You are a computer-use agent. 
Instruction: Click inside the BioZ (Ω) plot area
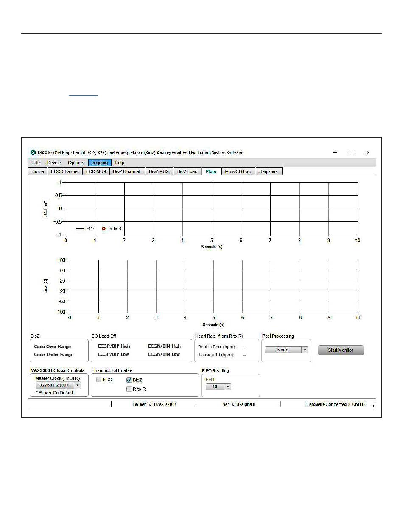tap(214, 286)
